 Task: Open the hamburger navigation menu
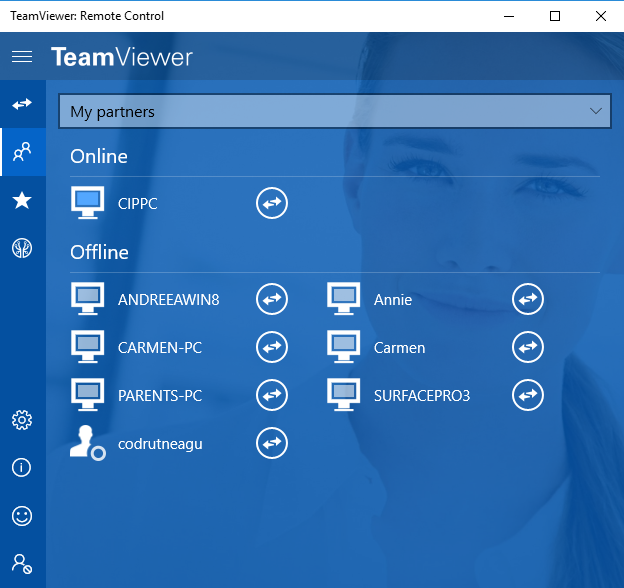coord(22,56)
